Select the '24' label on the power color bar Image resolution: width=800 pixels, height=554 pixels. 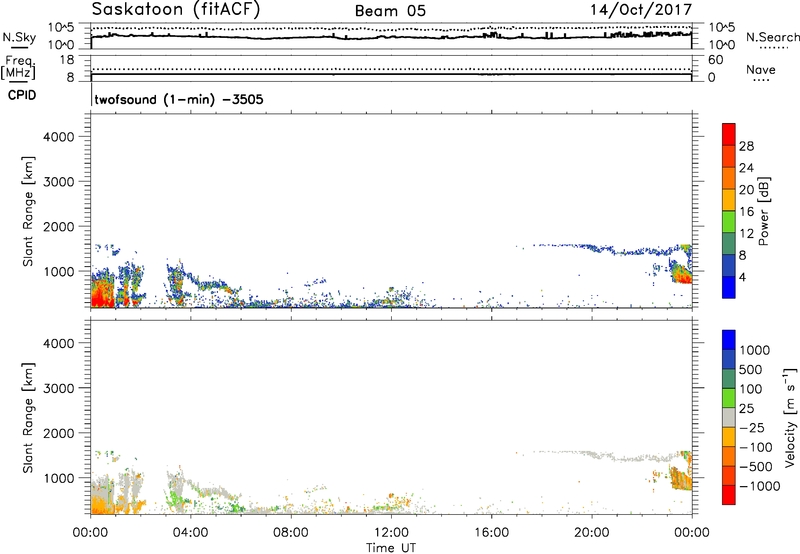click(x=746, y=168)
